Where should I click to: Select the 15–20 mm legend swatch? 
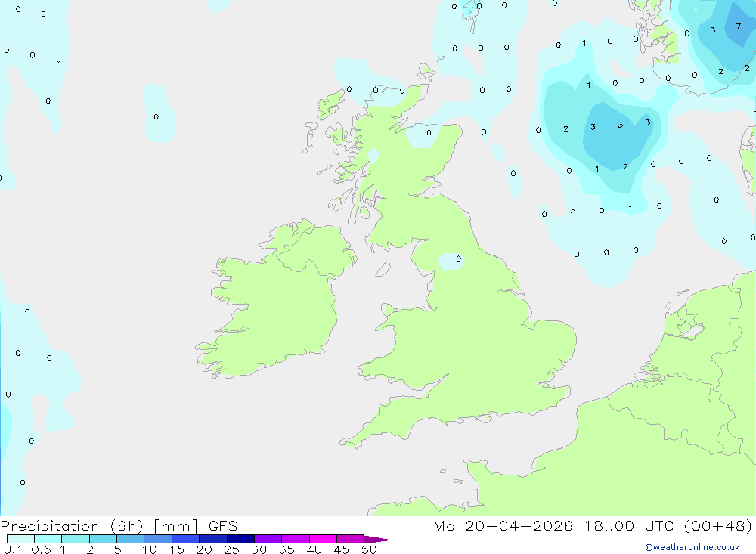click(185, 539)
